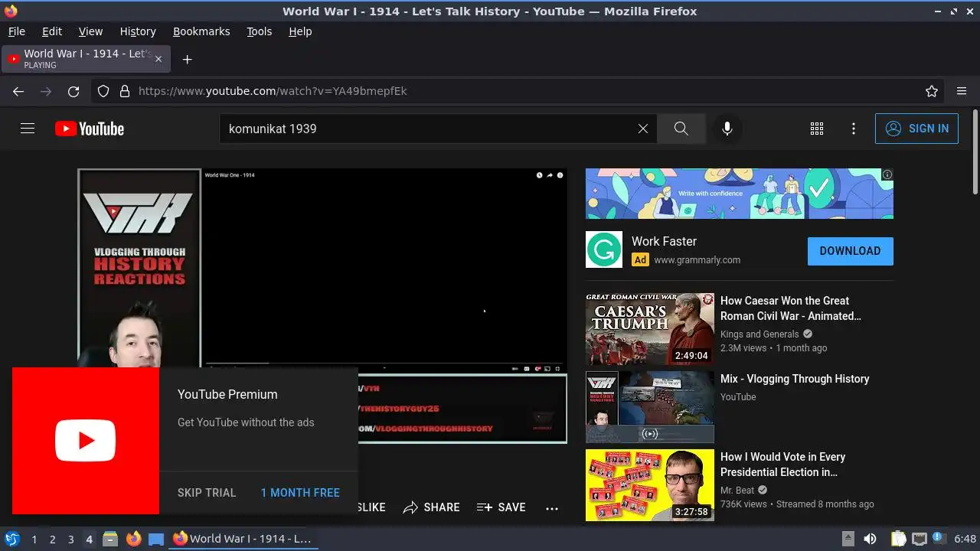Select the World War I - 1914 tab
Image resolution: width=980 pixels, height=551 pixels.
85,59
